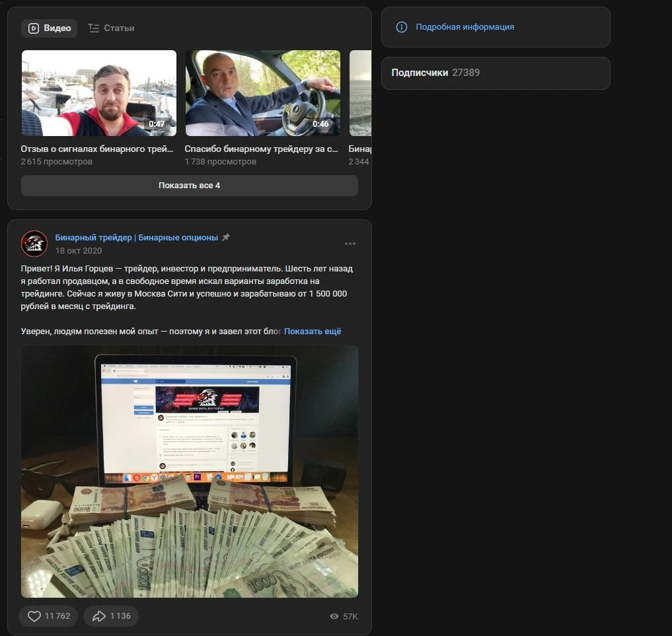
Task: Click the duration badge '0:46'
Action: [x=320, y=124]
